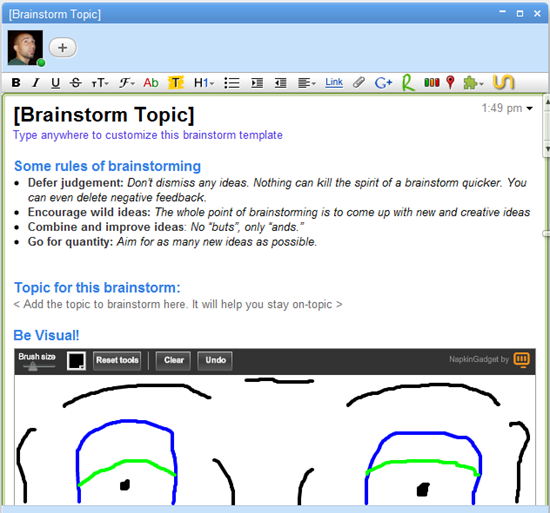The width and height of the screenshot is (550, 513).
Task: Click 'Some rules of brainstorming' heading
Action: click(x=107, y=166)
